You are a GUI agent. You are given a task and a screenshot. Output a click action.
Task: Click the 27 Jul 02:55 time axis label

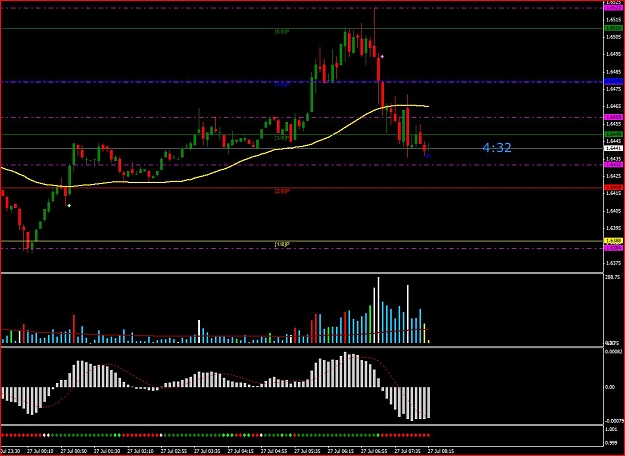(x=174, y=451)
